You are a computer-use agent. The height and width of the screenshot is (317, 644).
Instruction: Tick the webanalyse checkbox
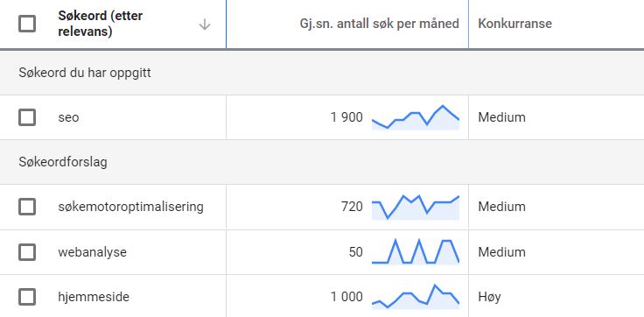[27, 252]
